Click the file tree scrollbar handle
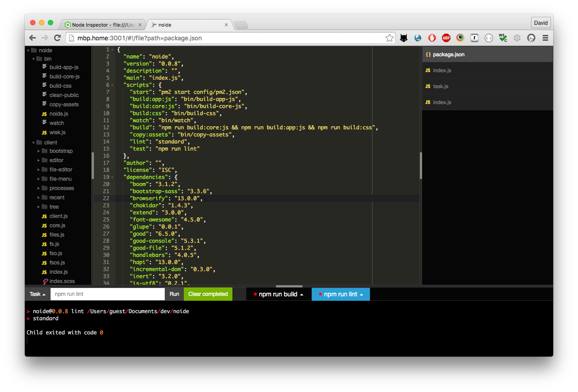578x392 pixels. [x=93, y=166]
